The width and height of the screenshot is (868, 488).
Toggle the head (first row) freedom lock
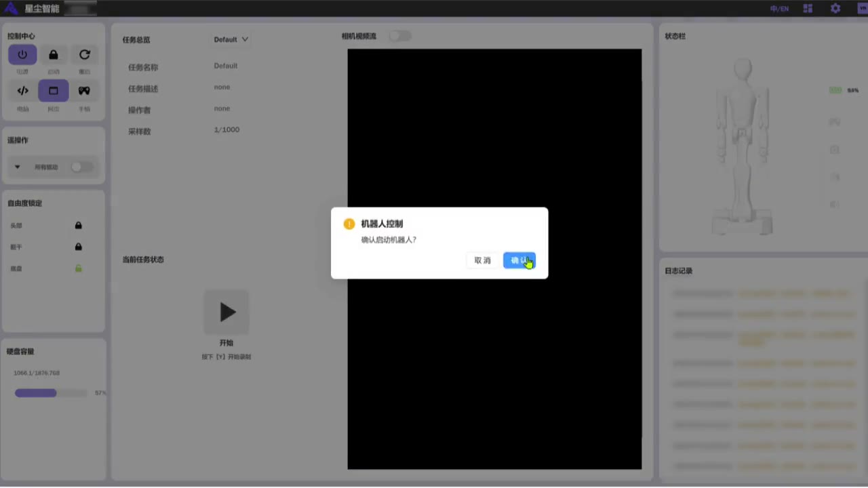[79, 226]
